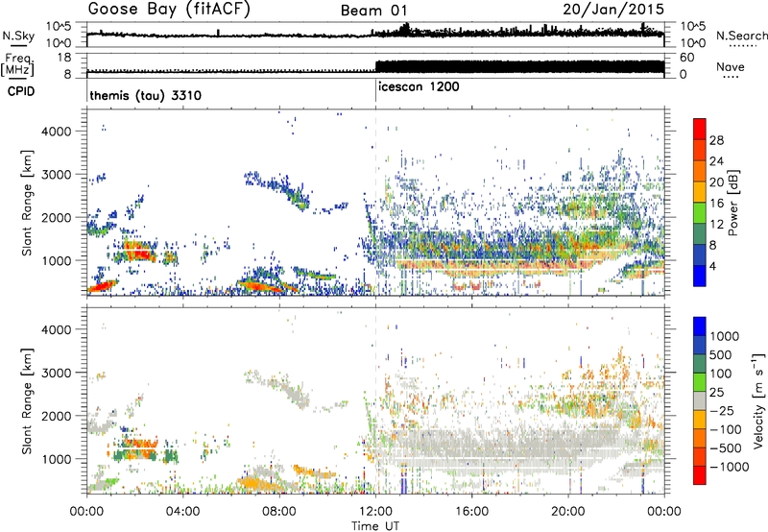The height and width of the screenshot is (532, 768).
Task: Select the "icescan 1200" control program label
Action: pyautogui.click(x=419, y=86)
